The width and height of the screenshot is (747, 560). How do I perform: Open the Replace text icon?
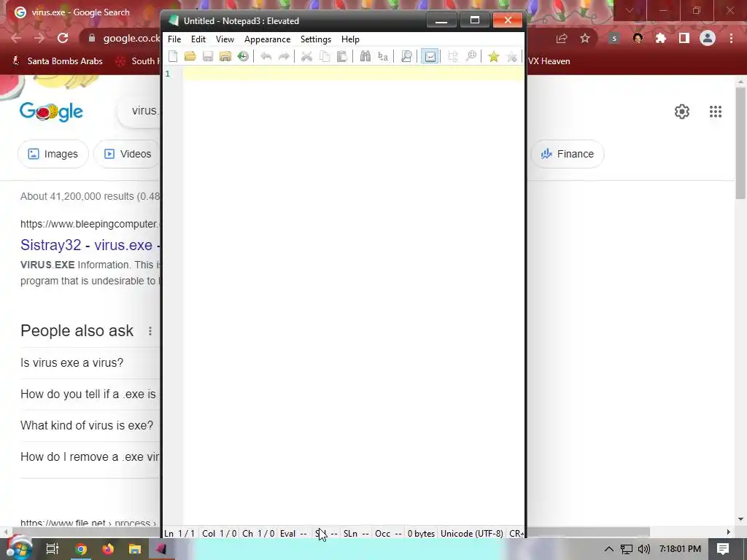(382, 56)
